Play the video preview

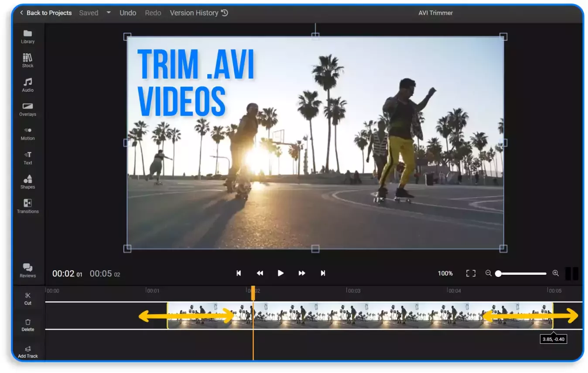tap(280, 273)
